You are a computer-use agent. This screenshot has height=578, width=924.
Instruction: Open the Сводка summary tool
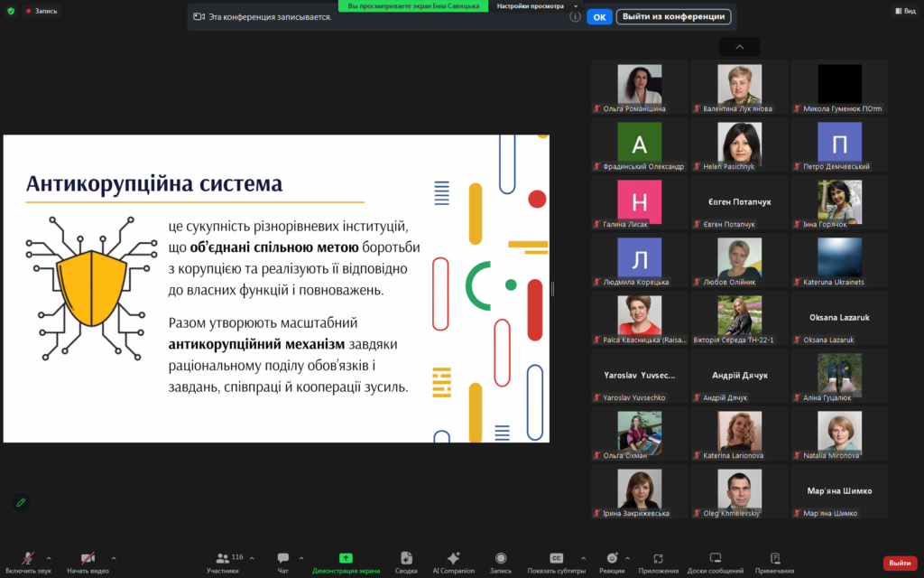[x=406, y=559]
